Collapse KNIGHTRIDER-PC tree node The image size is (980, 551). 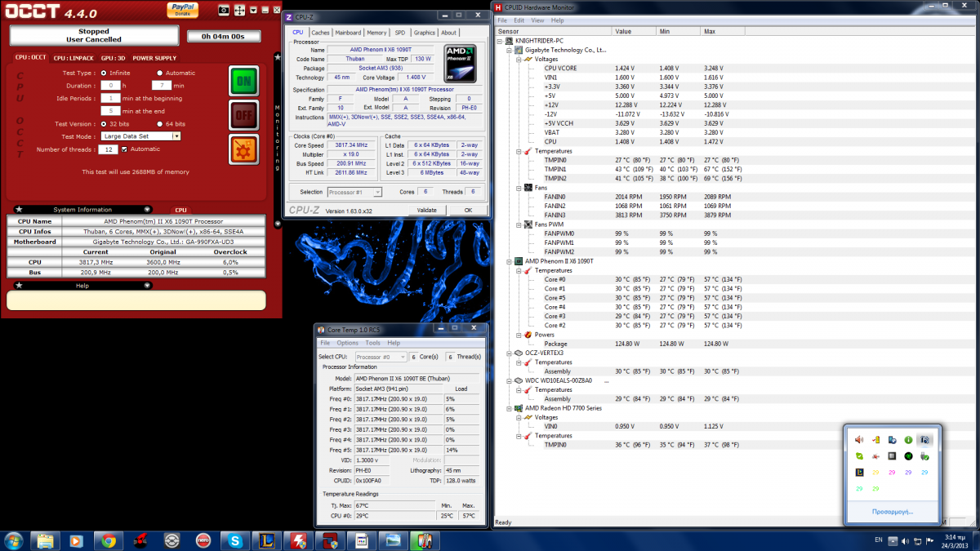click(499, 41)
